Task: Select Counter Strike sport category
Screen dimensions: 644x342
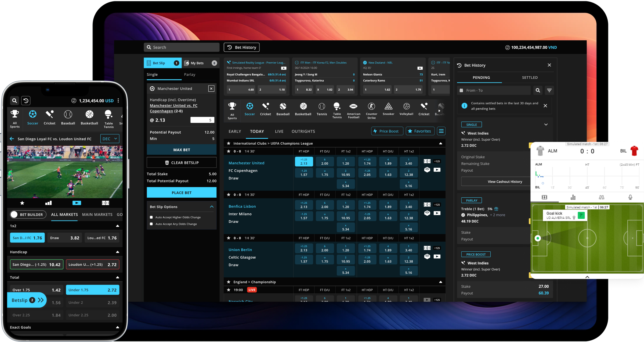Action: coord(371,111)
